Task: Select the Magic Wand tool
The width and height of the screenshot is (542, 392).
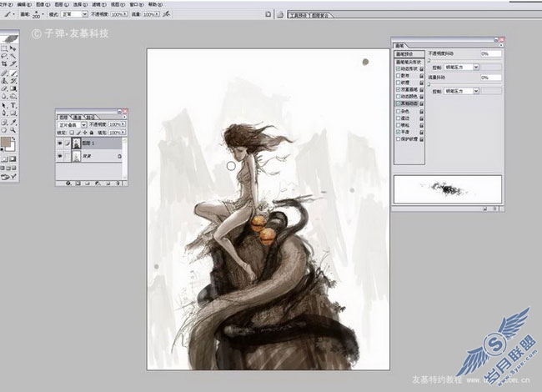Action: (13, 56)
